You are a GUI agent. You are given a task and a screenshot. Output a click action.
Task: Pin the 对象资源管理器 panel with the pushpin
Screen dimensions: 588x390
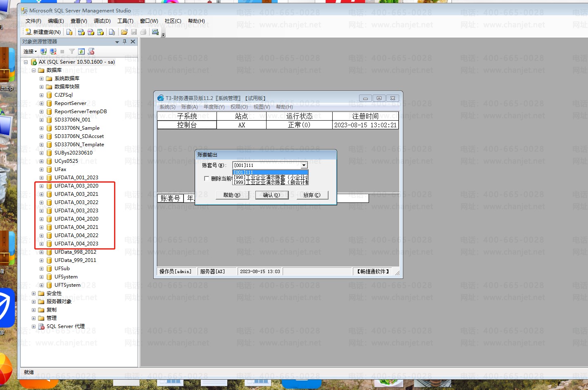[x=125, y=42]
